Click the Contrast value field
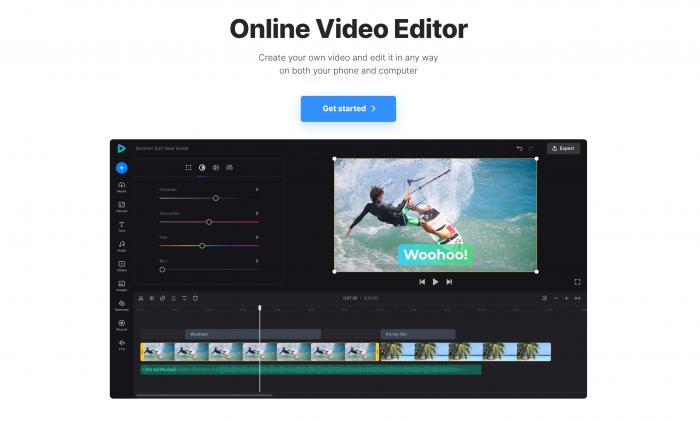 tap(257, 190)
